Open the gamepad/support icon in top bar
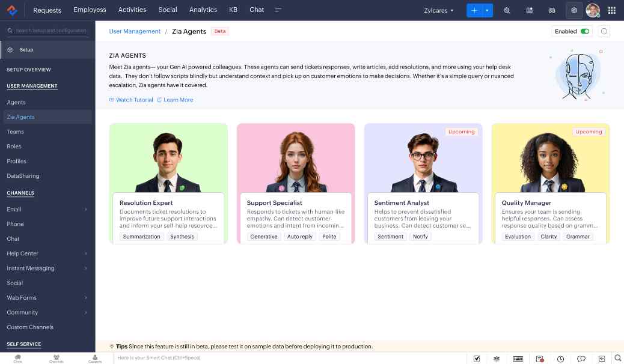The image size is (624, 364). (551, 10)
